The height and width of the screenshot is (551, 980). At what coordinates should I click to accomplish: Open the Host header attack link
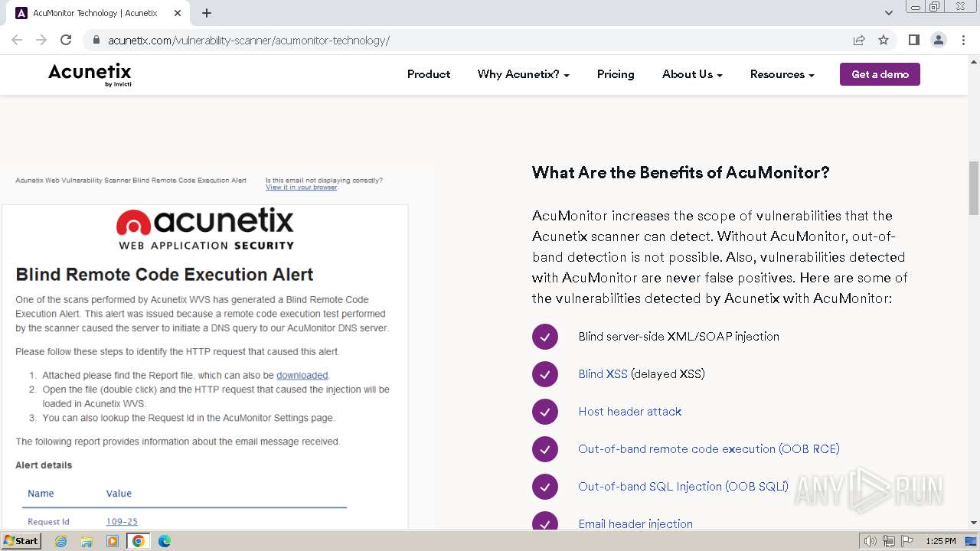[x=630, y=412]
